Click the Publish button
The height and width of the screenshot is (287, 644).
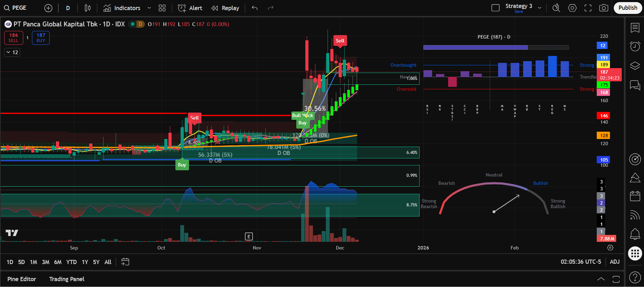coord(627,8)
